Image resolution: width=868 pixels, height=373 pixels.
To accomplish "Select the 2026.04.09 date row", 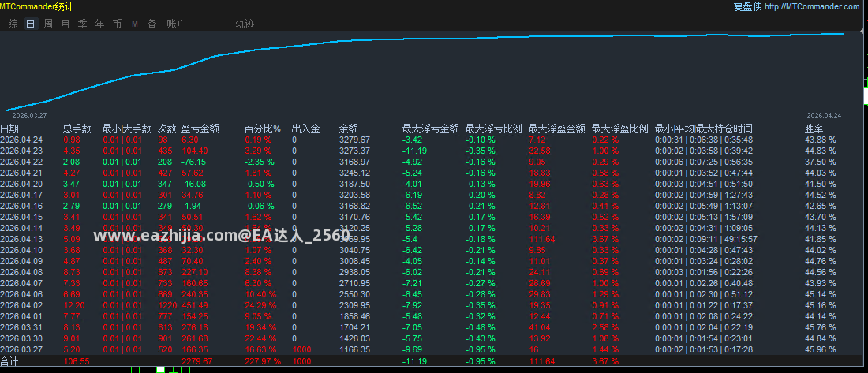I will [21, 261].
